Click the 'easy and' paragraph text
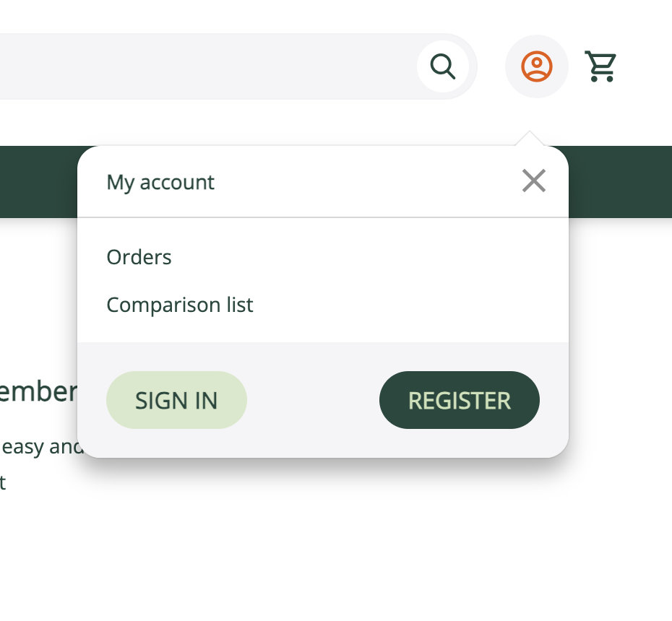672x621 pixels. click(x=42, y=447)
